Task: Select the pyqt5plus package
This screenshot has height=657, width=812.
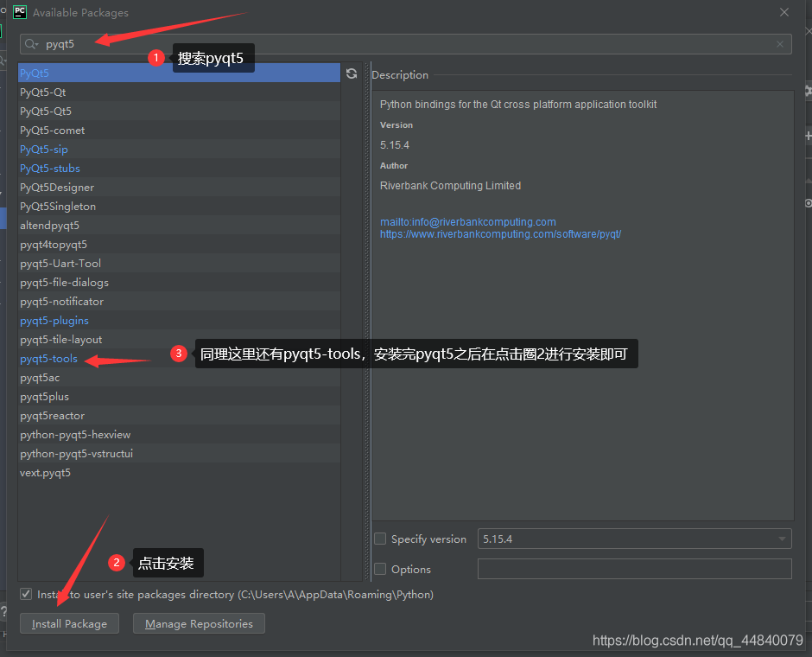Action: click(179, 397)
